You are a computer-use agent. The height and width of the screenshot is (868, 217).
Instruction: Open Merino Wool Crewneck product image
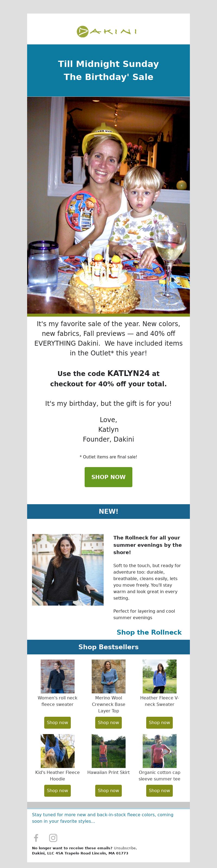tap(108, 676)
